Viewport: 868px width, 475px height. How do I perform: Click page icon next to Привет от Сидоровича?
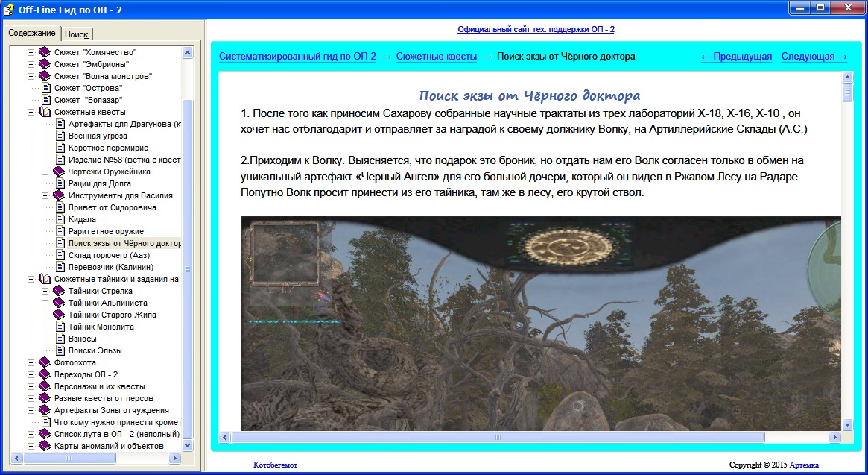61,207
